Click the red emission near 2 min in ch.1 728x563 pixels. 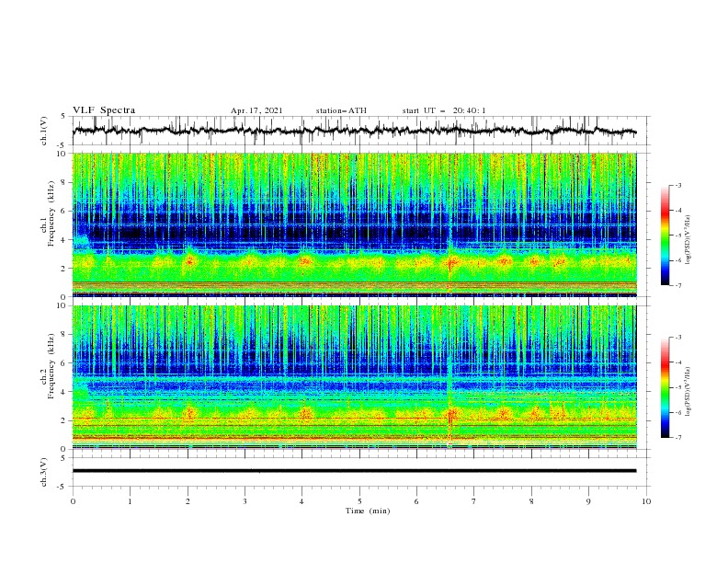(189, 261)
